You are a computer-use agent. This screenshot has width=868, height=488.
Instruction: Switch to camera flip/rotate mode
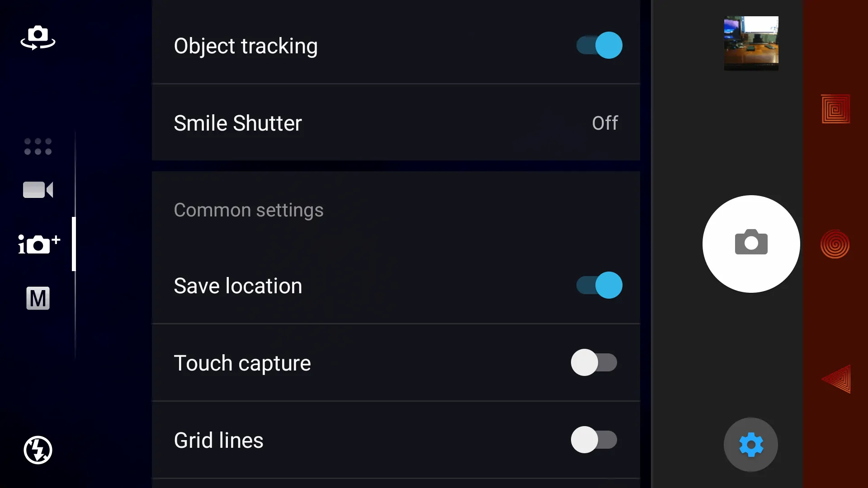click(x=38, y=38)
